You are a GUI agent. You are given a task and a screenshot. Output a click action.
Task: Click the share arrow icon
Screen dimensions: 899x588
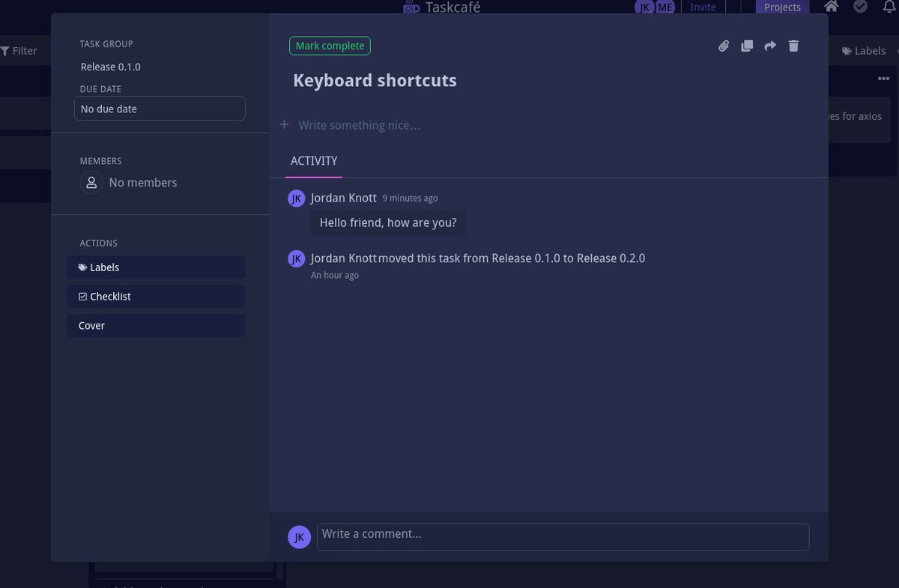point(770,46)
